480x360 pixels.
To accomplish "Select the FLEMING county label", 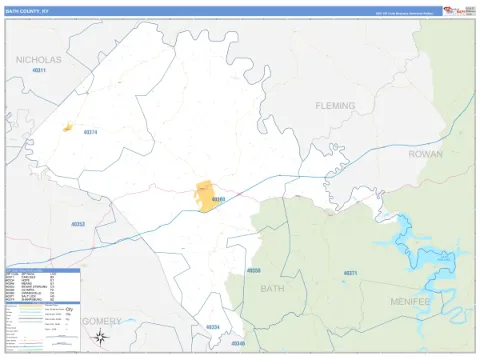I will point(335,106).
